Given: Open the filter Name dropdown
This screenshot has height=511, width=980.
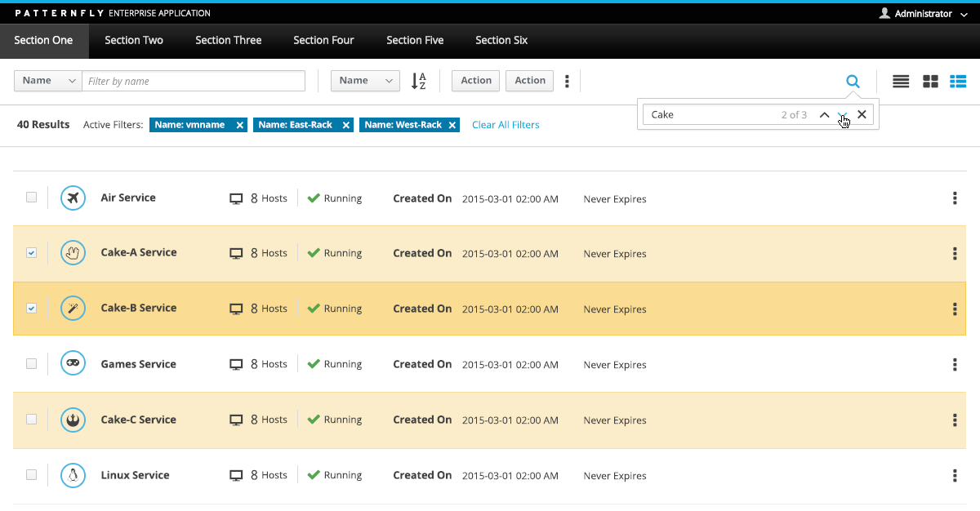Looking at the screenshot, I should pyautogui.click(x=48, y=81).
